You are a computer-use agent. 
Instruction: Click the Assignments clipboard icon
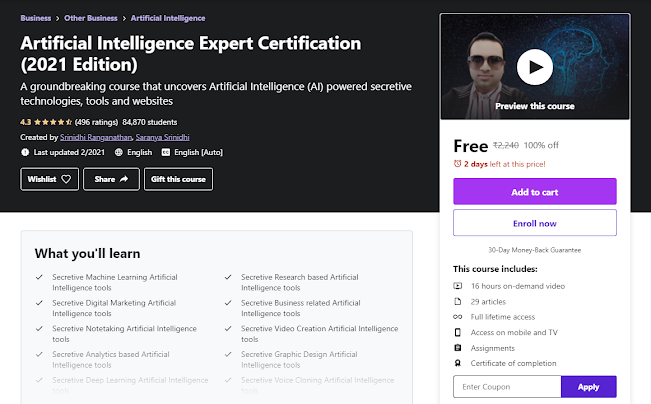tap(458, 348)
